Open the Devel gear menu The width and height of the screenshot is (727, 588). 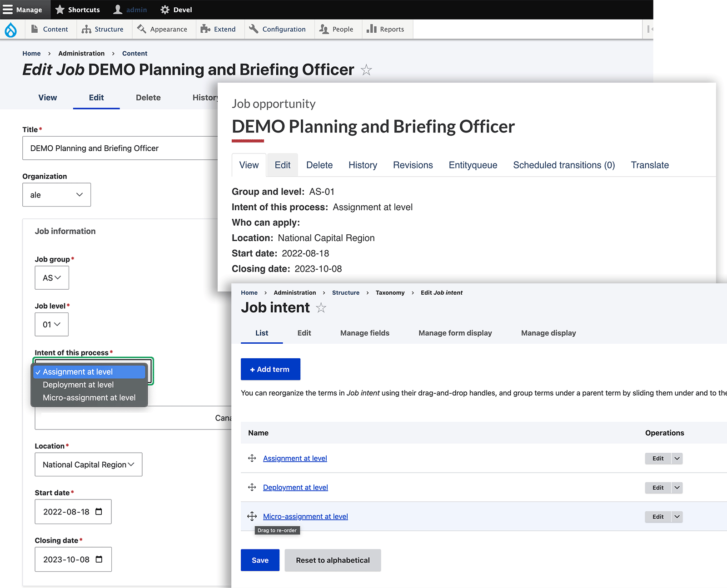coord(176,10)
